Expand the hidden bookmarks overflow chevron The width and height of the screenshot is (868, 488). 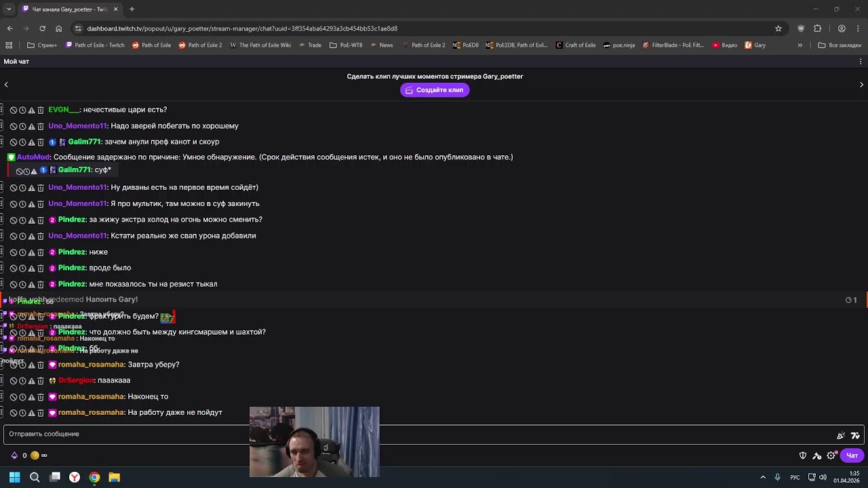point(800,45)
